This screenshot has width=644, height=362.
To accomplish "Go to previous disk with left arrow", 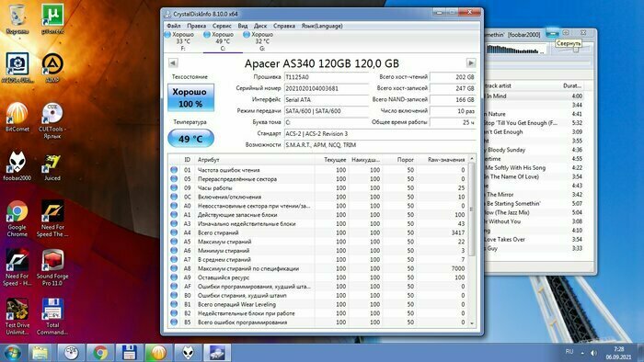I will 173,63.
